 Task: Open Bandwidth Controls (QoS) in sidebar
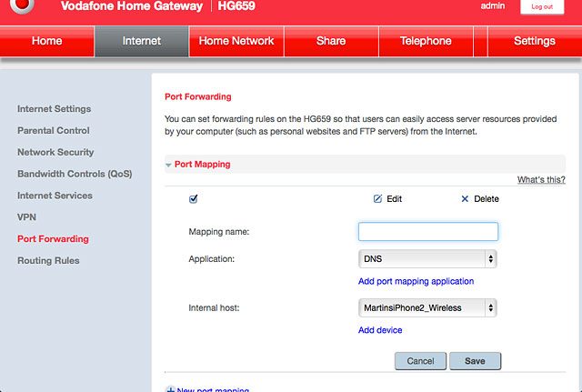75,174
